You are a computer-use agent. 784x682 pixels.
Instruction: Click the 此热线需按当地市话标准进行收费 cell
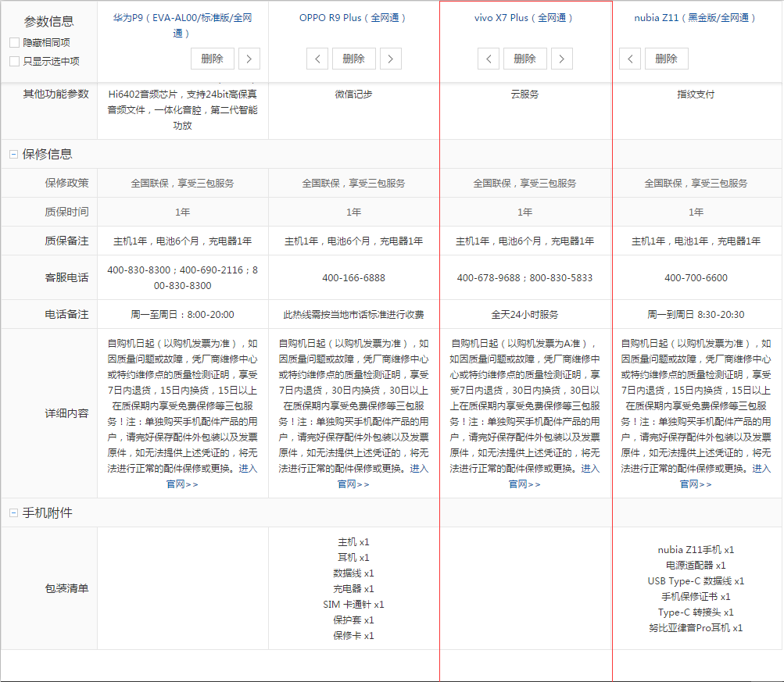[x=353, y=314]
